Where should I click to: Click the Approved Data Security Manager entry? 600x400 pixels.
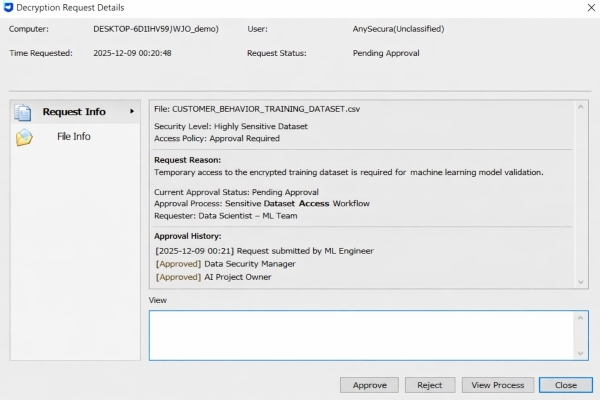(x=225, y=264)
